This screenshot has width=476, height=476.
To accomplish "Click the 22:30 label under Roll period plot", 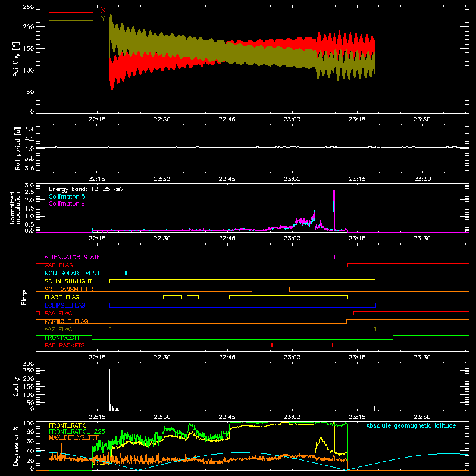I will tap(162, 179).
